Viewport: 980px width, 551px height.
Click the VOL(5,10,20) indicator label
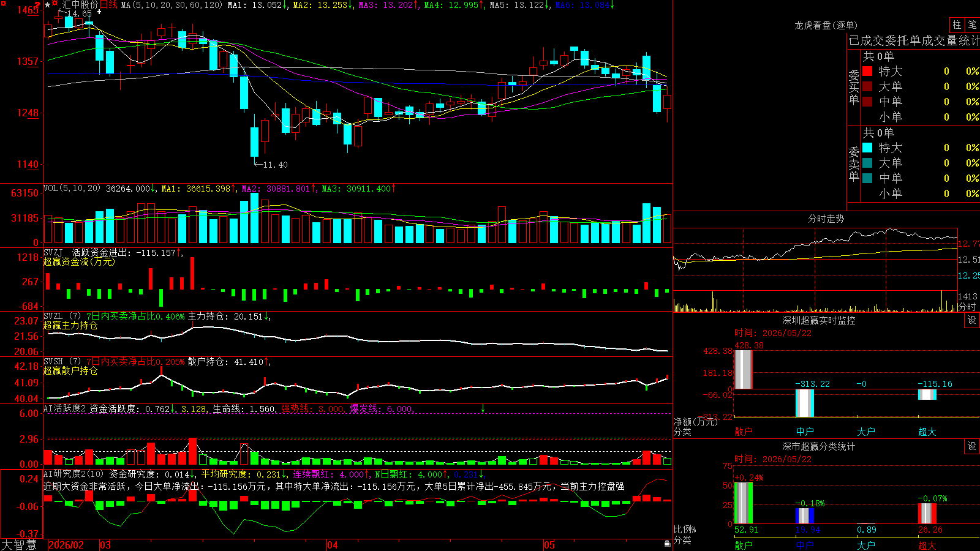pyautogui.click(x=72, y=188)
